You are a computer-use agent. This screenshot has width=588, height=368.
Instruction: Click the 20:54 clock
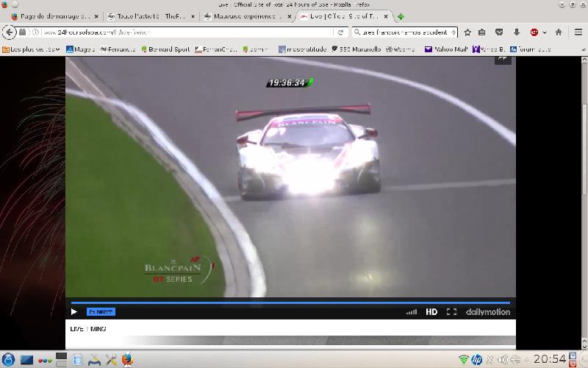[549, 359]
